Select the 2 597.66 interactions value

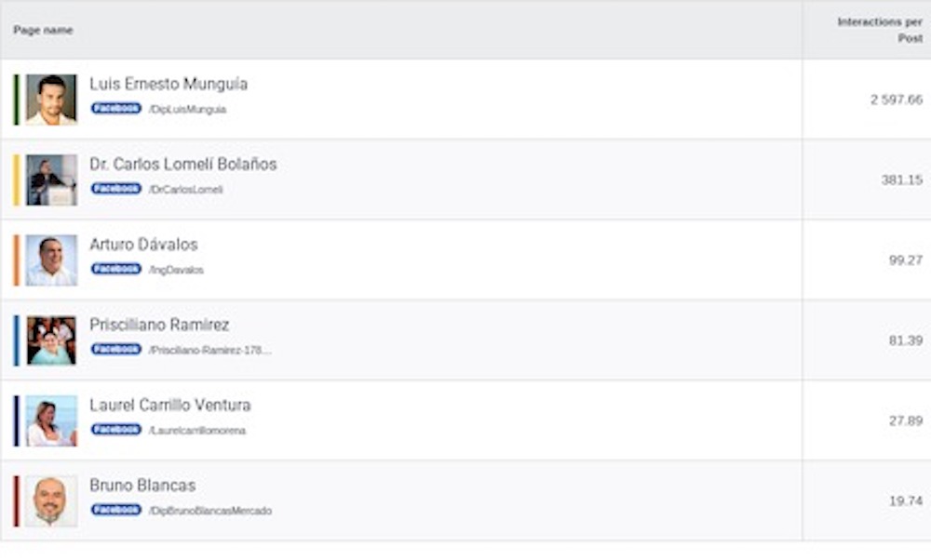(x=896, y=100)
